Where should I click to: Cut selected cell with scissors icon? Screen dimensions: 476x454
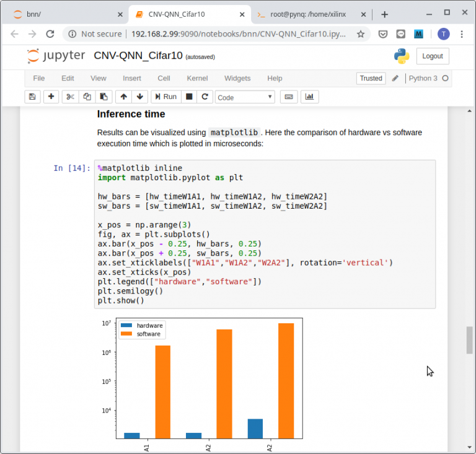(70, 97)
